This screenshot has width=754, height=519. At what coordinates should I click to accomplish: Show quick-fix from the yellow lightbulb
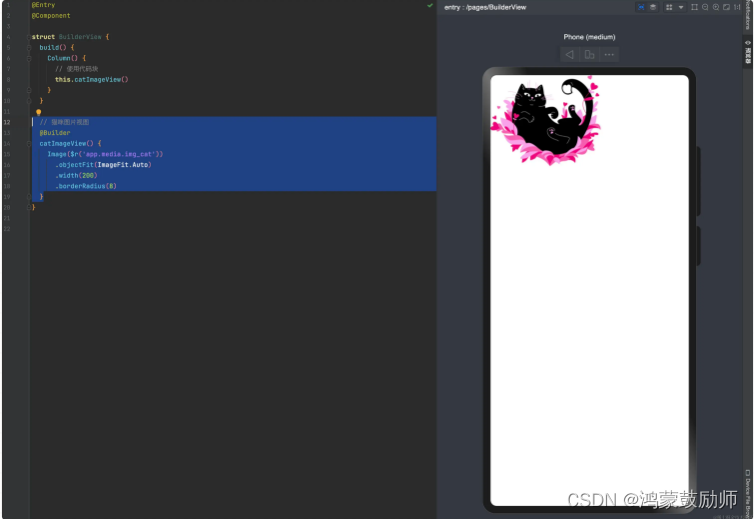(x=38, y=112)
